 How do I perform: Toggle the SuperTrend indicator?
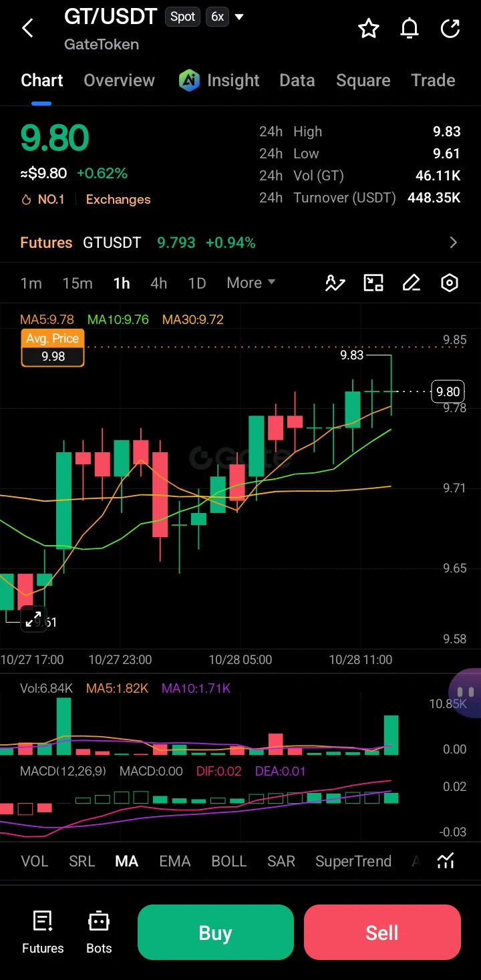[x=353, y=861]
